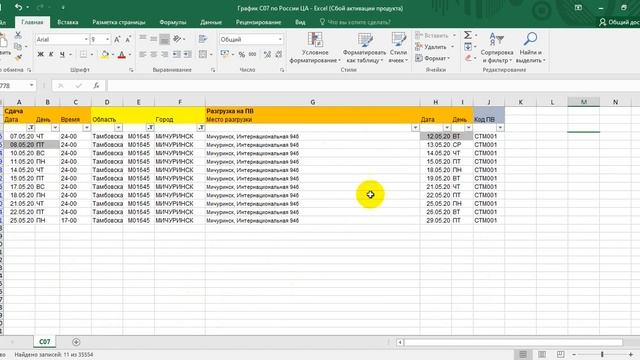This screenshot has height=360, width=640.
Task: Click the Merge and Center icon
Action: [x=203, y=54]
